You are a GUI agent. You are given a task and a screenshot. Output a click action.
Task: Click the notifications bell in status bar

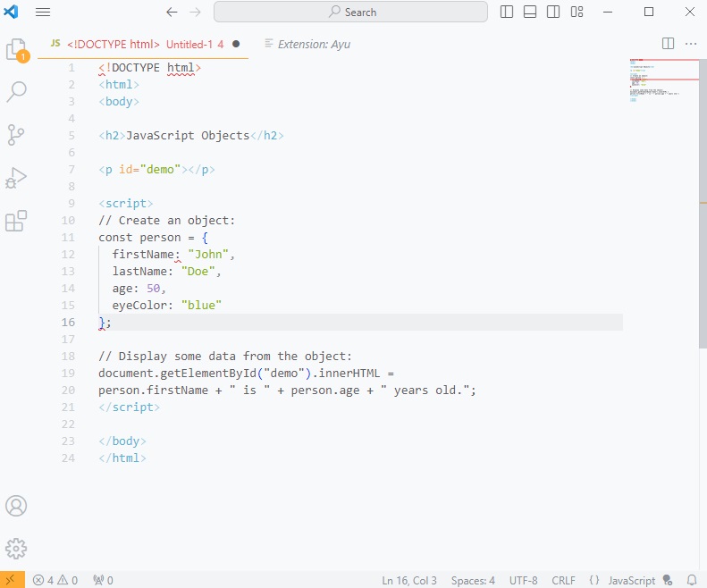(x=691, y=580)
